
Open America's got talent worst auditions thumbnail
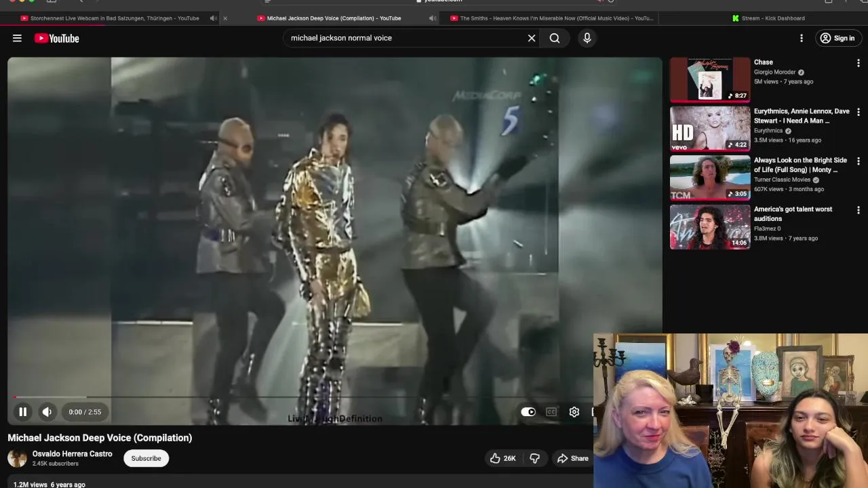pos(710,227)
